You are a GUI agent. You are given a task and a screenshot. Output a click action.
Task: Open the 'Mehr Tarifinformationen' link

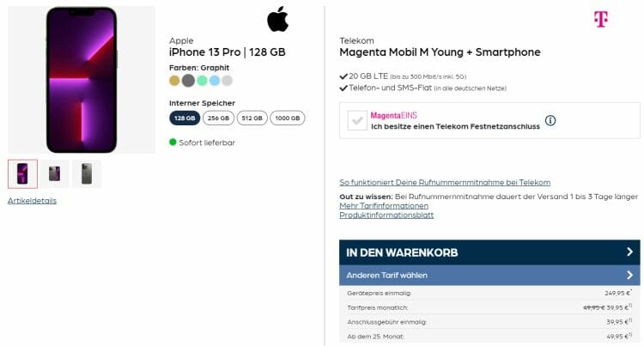384,206
